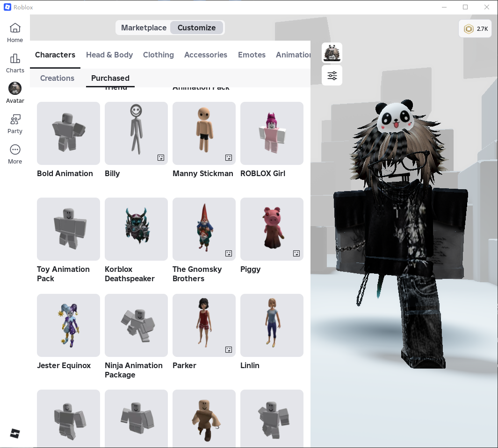The image size is (498, 448).
Task: Open the avatar customization filters icon
Action: [x=332, y=75]
